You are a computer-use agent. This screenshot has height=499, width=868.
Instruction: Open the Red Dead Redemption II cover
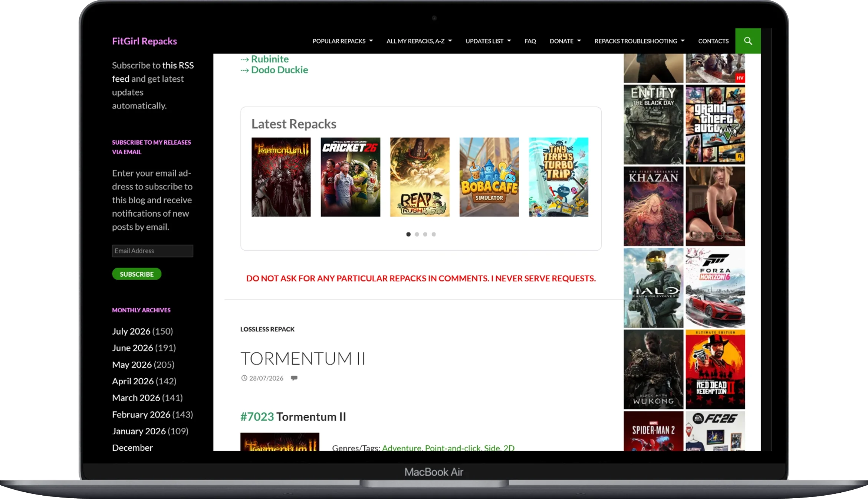coord(715,370)
